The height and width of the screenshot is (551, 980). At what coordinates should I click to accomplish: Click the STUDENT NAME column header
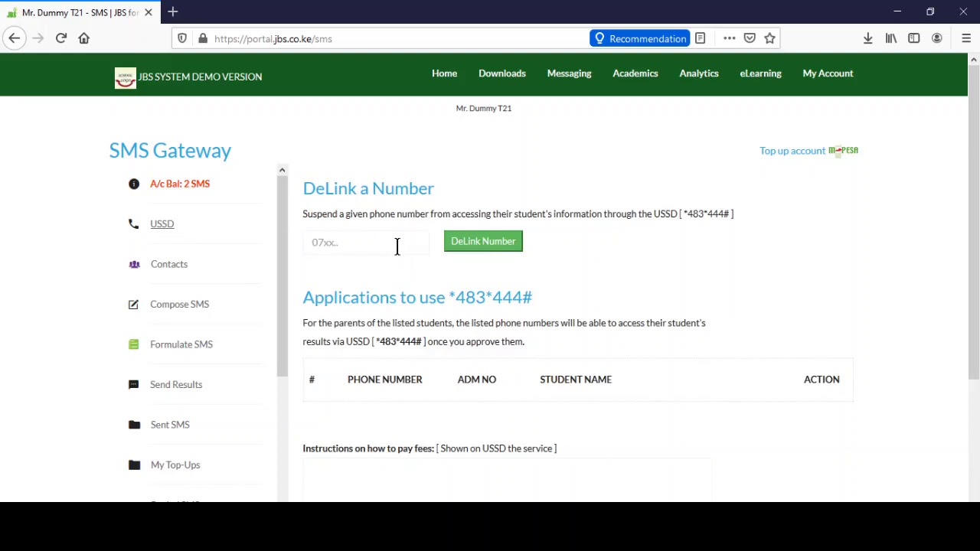[576, 380]
